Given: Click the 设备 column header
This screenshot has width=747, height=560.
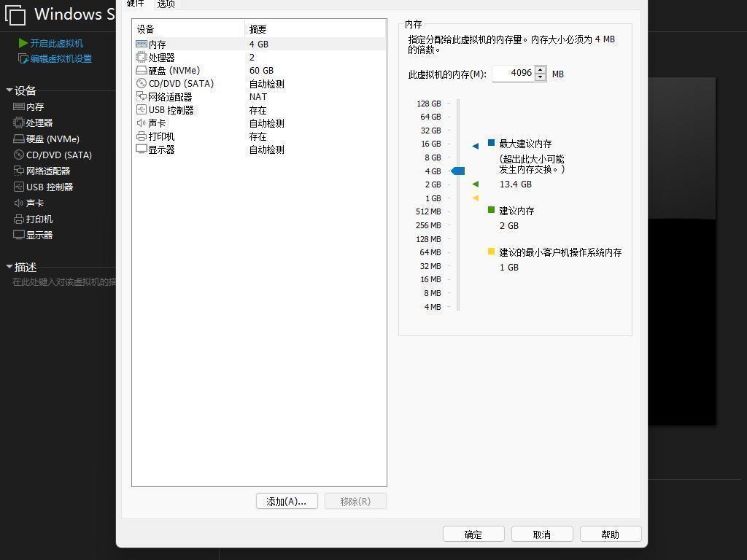Looking at the screenshot, I should [189, 29].
